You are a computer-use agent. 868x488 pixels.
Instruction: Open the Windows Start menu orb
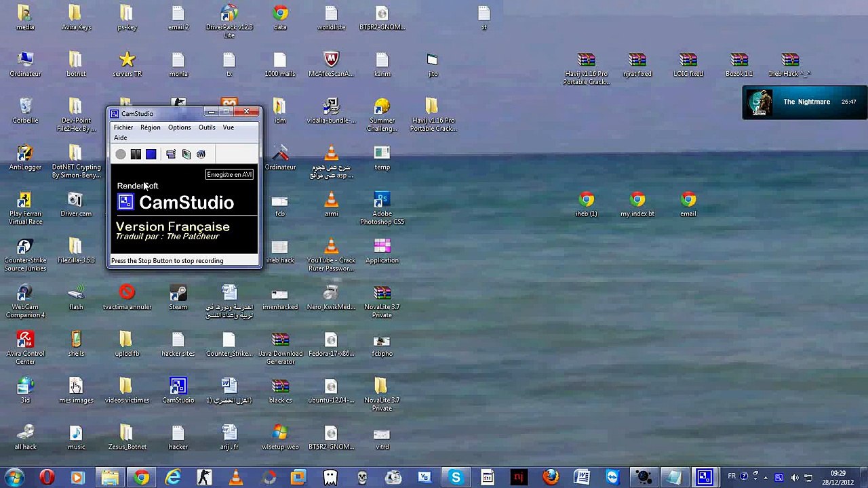point(14,477)
